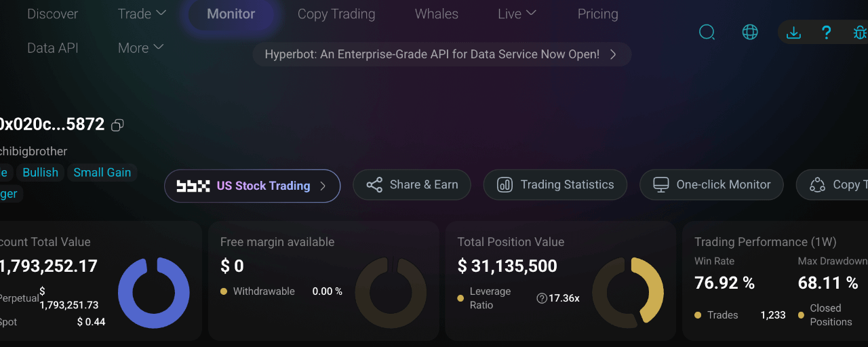The height and width of the screenshot is (347, 868).
Task: Click the Copy Trading button icon
Action: (817, 185)
